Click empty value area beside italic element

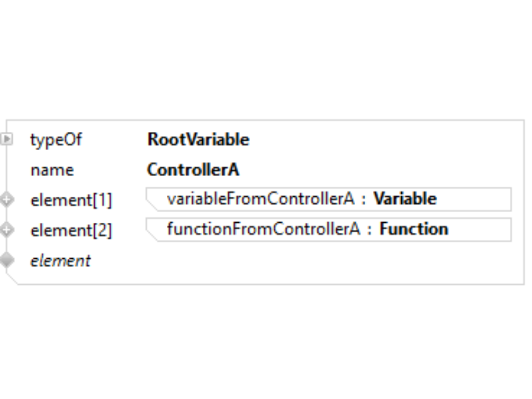click(x=327, y=260)
